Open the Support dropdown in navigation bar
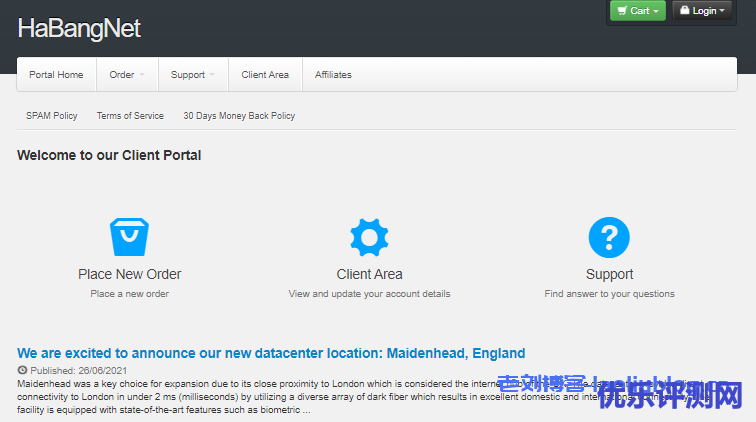756x422 pixels. coord(193,75)
